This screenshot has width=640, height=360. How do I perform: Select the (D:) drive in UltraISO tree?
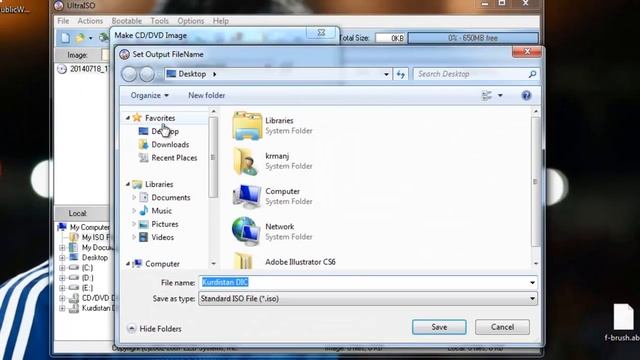(87, 278)
